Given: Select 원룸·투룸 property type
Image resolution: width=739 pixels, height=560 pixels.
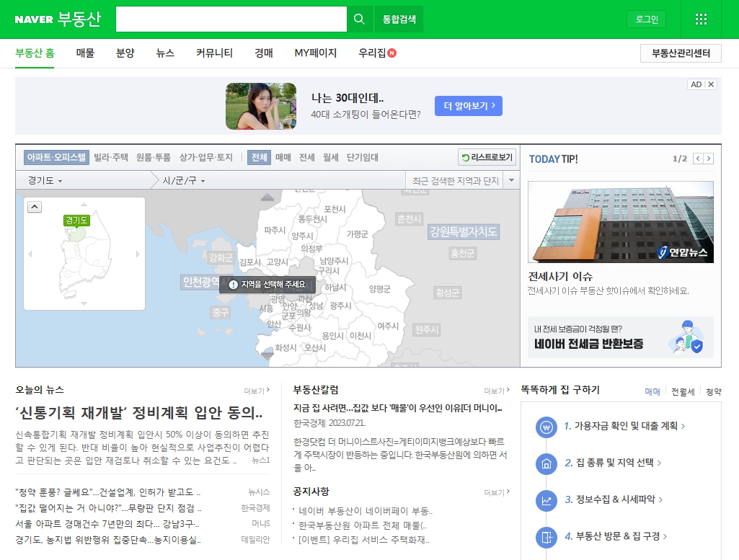Looking at the screenshot, I should [153, 157].
